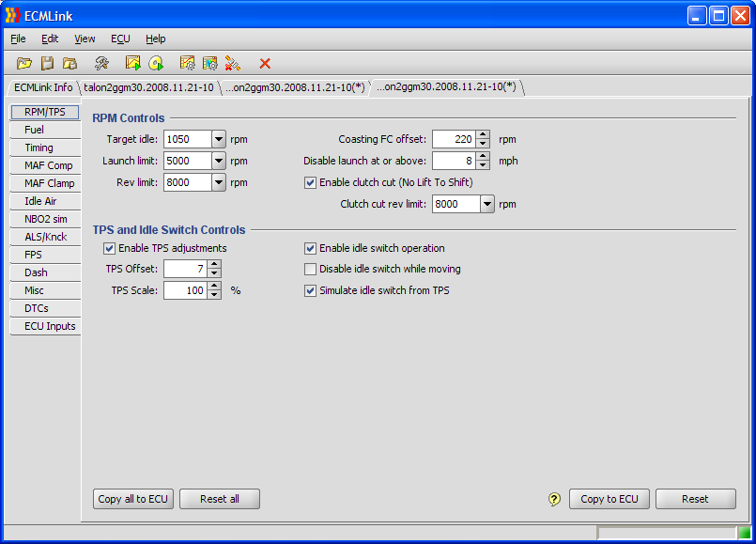Click the floppy disk save icon
This screenshot has width=756, height=544.
point(47,63)
